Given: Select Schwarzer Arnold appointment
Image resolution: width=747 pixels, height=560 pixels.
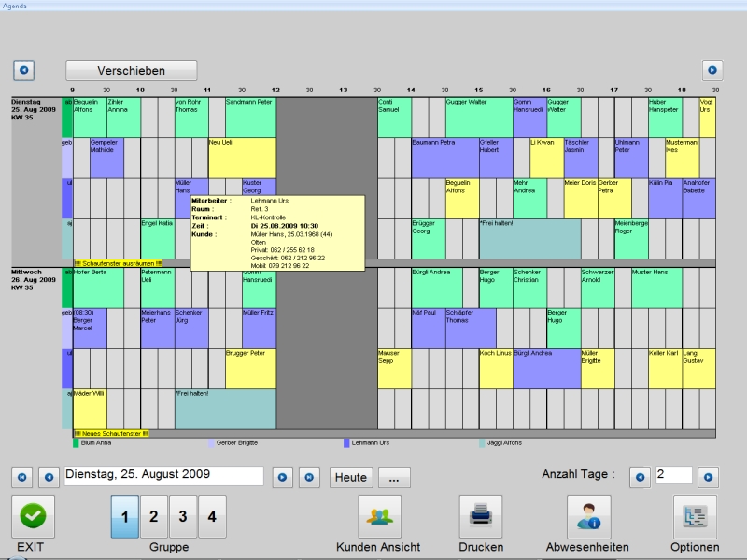Looking at the screenshot, I should click(598, 288).
